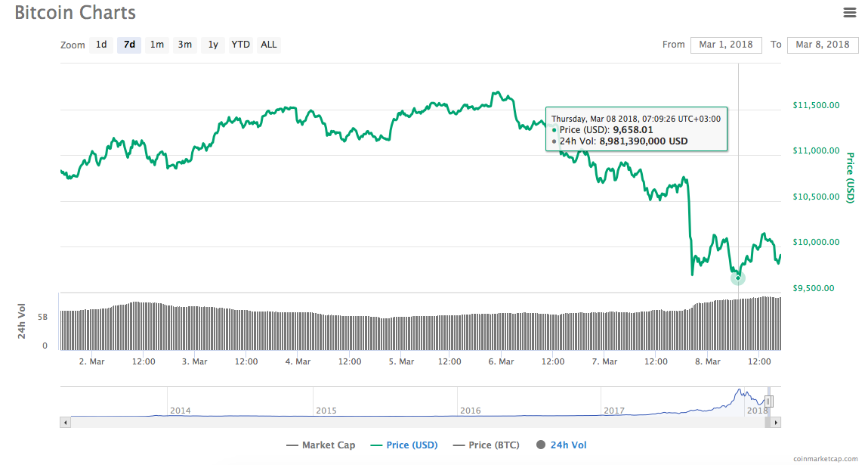Viewport: 868px width, 465px height.
Task: Click the tooltip volume 8,981,390,000 USD
Action: [643, 141]
